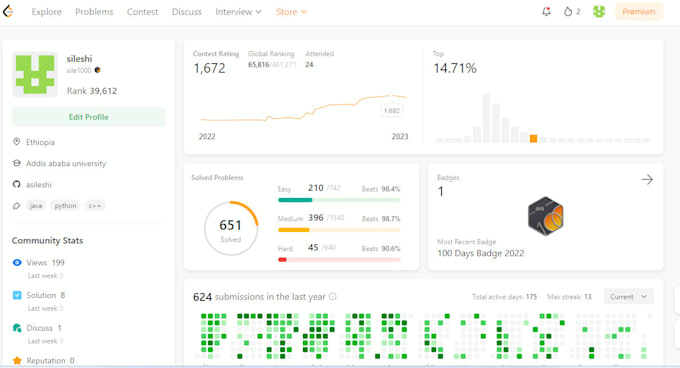Screen dimensions: 680x368
Task: Click the Discuss chat bubble icon
Action: tap(17, 328)
